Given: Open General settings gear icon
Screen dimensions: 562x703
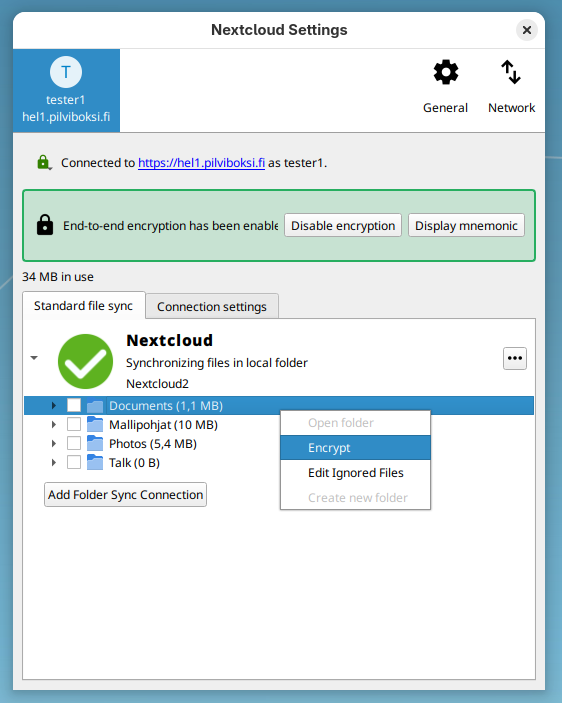Looking at the screenshot, I should (x=445, y=72).
